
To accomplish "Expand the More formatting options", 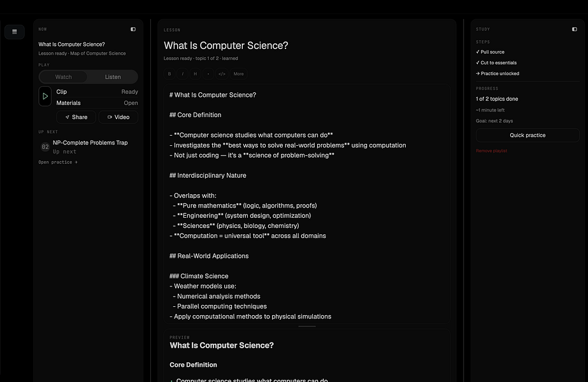I will pyautogui.click(x=238, y=74).
